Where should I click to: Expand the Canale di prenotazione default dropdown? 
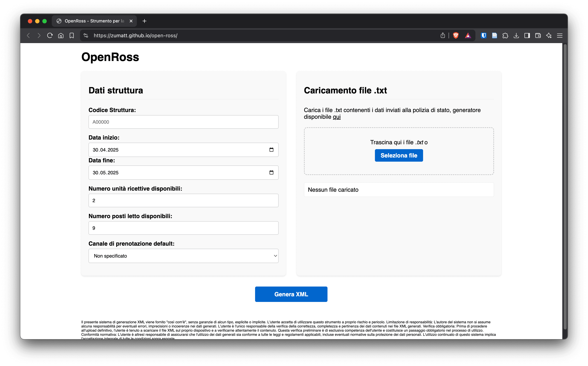pyautogui.click(x=183, y=256)
